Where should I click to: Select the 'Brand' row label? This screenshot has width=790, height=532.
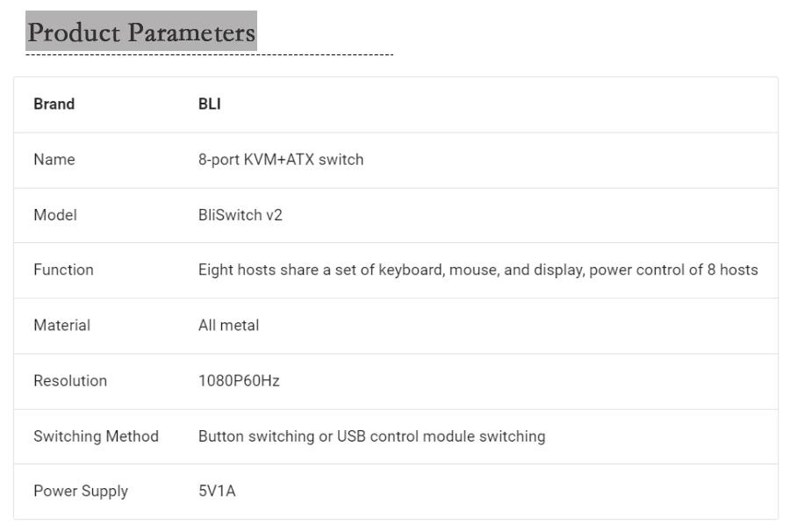pos(54,104)
